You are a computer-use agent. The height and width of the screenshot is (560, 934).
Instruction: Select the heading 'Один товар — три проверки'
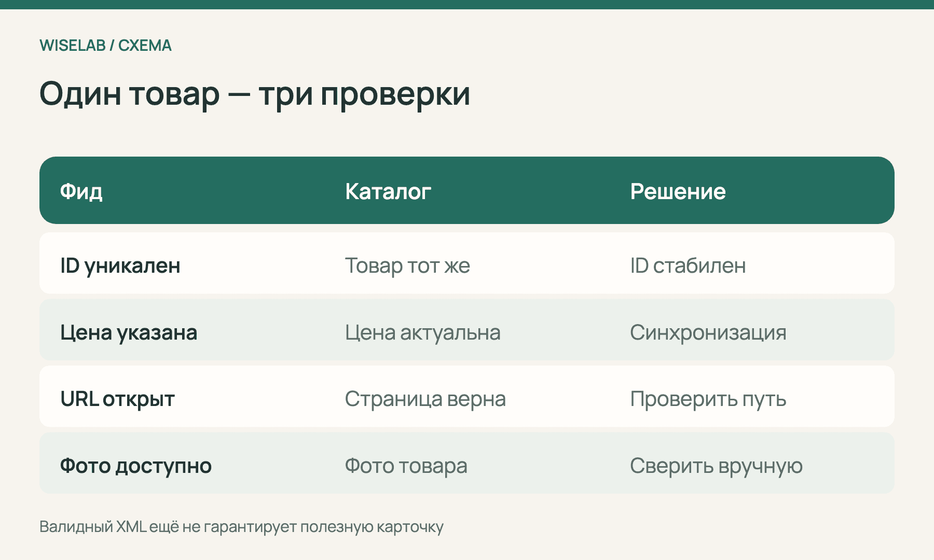(x=255, y=94)
